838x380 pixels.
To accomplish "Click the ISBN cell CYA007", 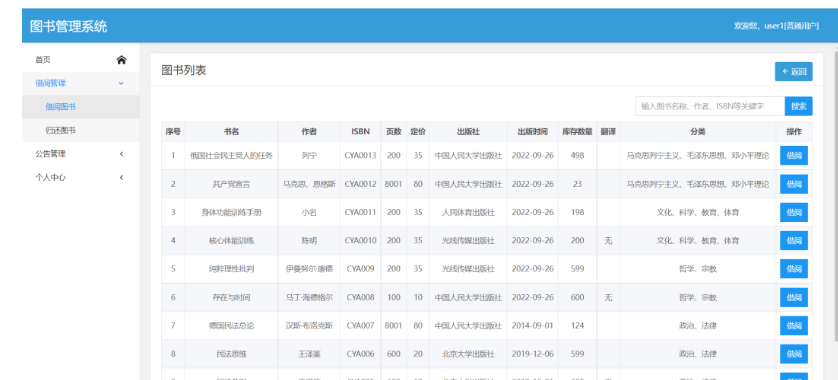I will [x=360, y=325].
